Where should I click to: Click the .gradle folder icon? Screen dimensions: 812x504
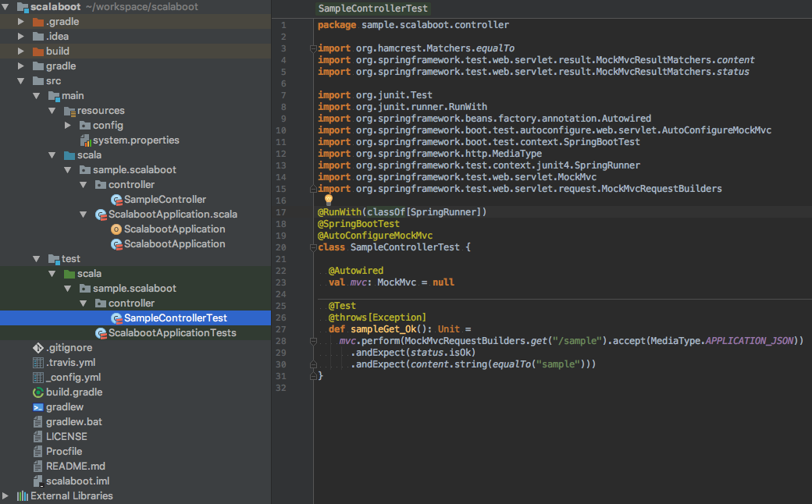[x=37, y=22]
